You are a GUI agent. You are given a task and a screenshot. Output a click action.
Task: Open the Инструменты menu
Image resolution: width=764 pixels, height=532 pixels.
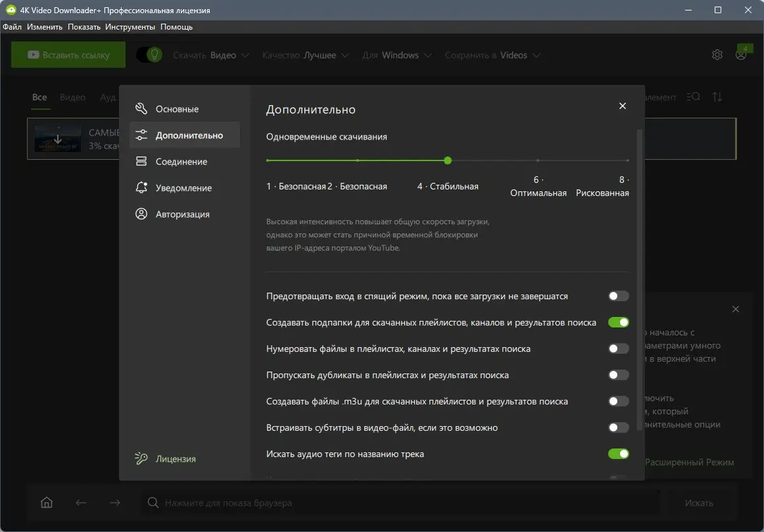coord(130,27)
